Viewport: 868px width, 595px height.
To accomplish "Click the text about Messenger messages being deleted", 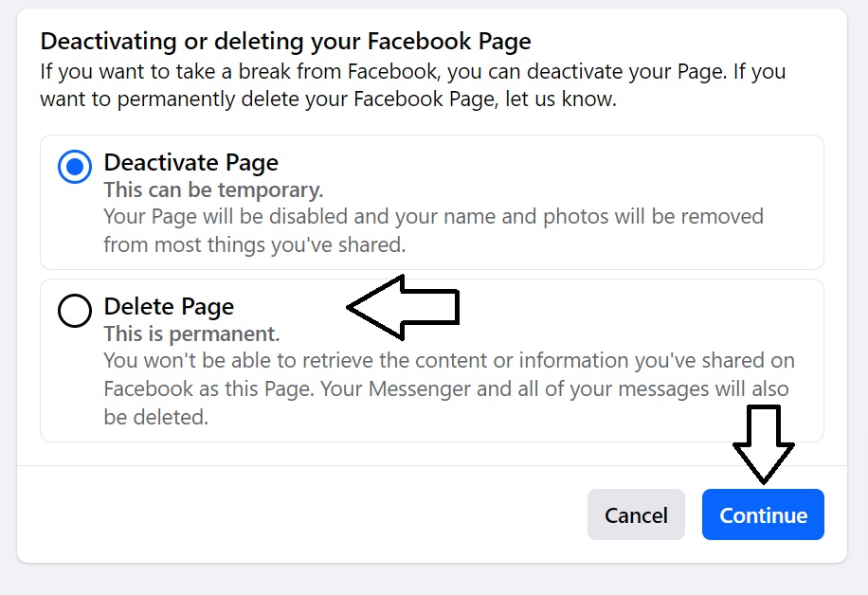I will [449, 388].
